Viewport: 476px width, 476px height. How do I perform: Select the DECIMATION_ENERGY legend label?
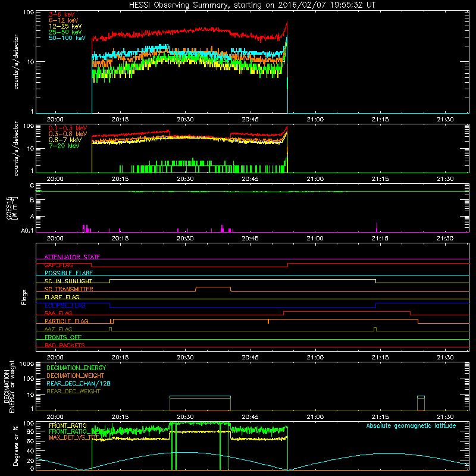76,368
